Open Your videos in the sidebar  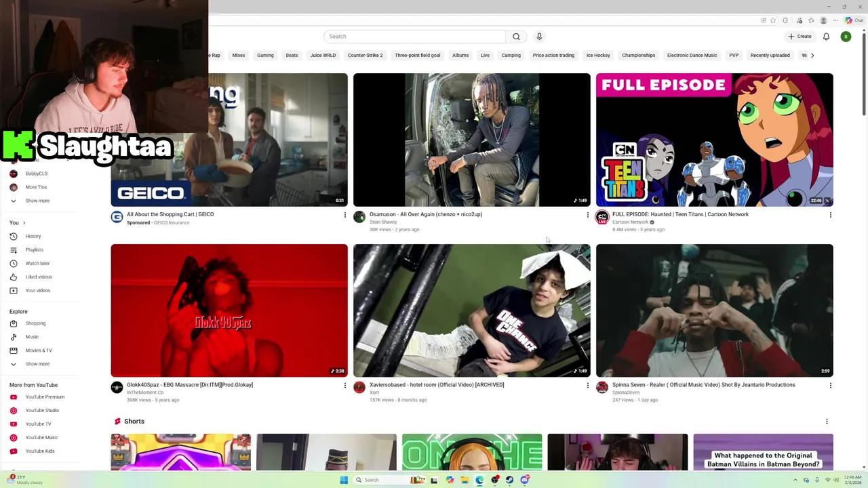click(38, 291)
